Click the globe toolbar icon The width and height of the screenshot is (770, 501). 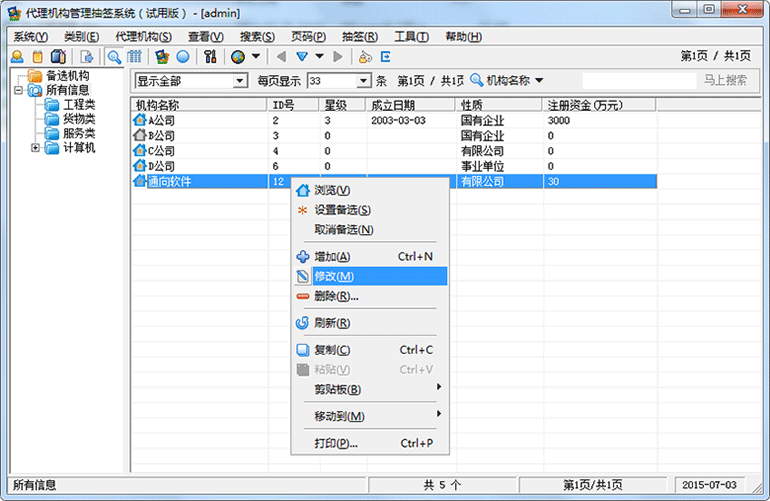click(238, 57)
